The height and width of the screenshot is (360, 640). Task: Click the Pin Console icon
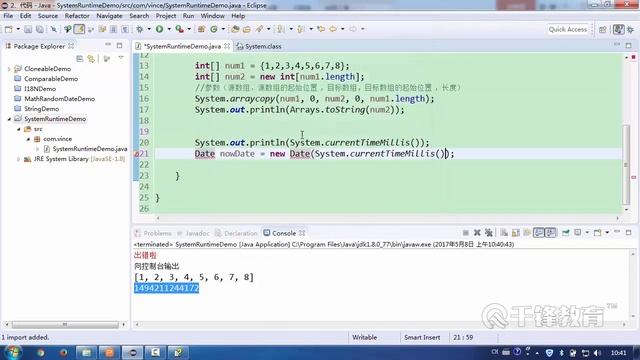566,233
